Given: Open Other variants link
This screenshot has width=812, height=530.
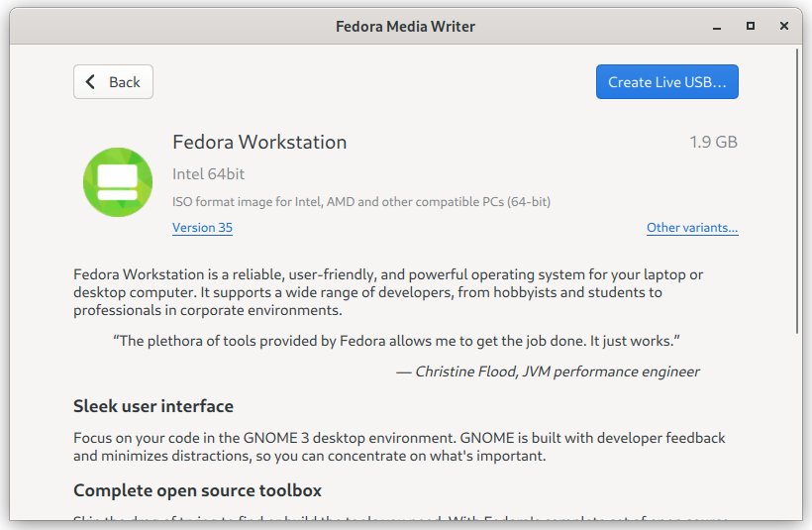Looking at the screenshot, I should [692, 228].
